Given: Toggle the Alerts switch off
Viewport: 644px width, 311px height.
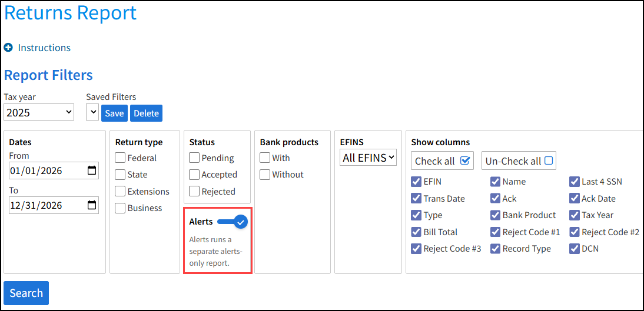Looking at the screenshot, I should pos(233,222).
